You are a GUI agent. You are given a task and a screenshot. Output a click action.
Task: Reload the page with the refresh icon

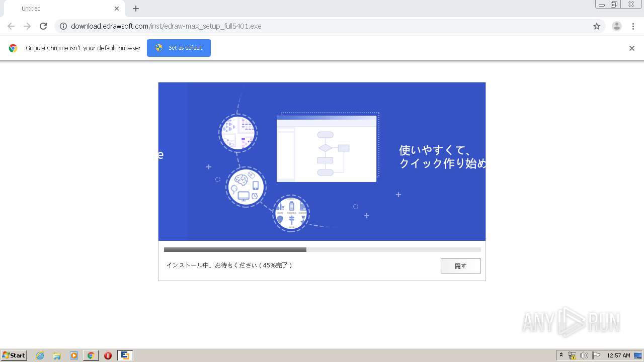click(43, 26)
